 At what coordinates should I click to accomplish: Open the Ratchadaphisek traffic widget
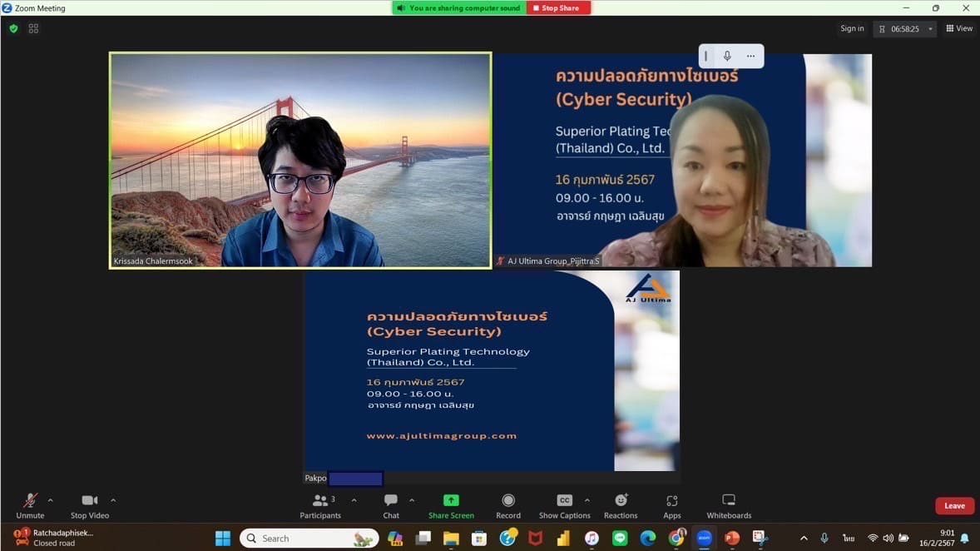click(54, 538)
